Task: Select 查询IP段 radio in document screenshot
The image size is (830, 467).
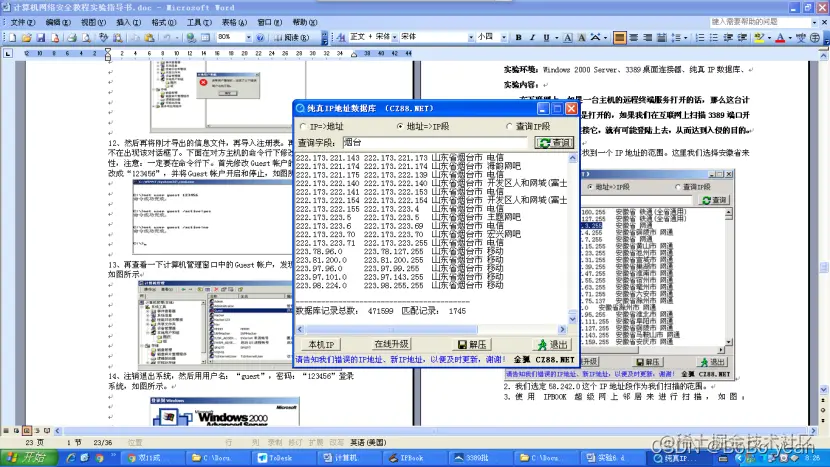Action: click(x=678, y=187)
